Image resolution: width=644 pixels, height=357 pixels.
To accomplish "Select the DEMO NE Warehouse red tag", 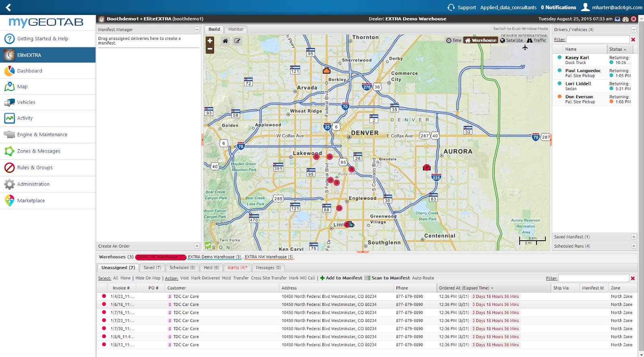I will 160,257.
